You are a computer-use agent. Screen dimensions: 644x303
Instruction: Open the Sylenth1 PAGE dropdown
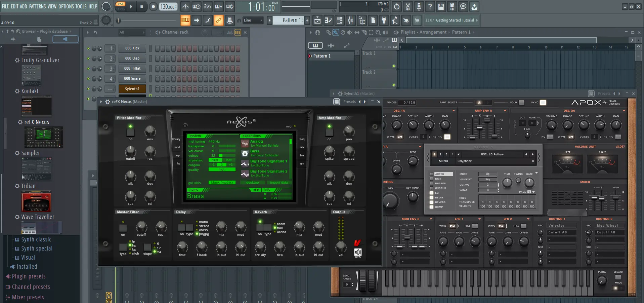533,192
